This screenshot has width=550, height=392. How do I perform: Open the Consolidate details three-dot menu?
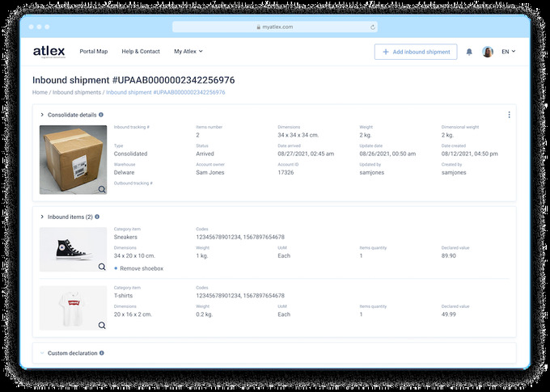(x=509, y=115)
